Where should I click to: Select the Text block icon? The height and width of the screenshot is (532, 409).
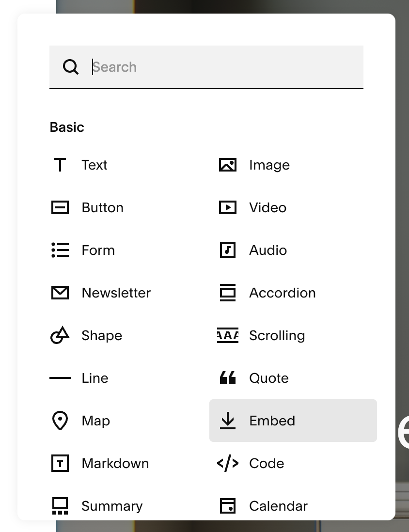(x=60, y=165)
